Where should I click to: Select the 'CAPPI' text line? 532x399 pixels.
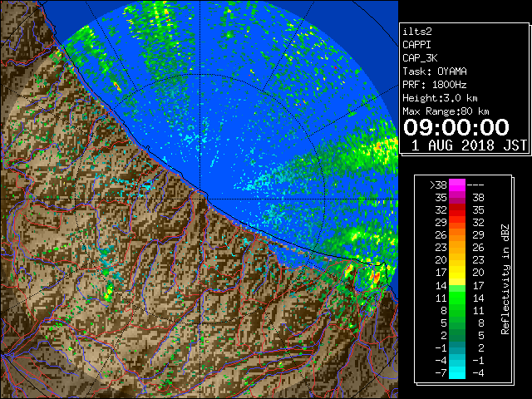(x=416, y=45)
